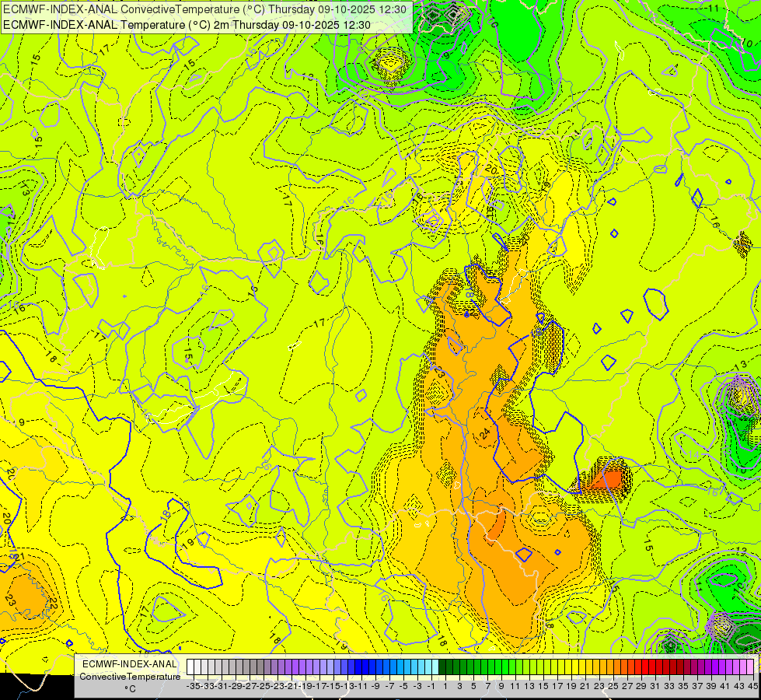The width and height of the screenshot is (761, 700).
Task: Click the -17 colorbar tick label
Action: pos(319,686)
